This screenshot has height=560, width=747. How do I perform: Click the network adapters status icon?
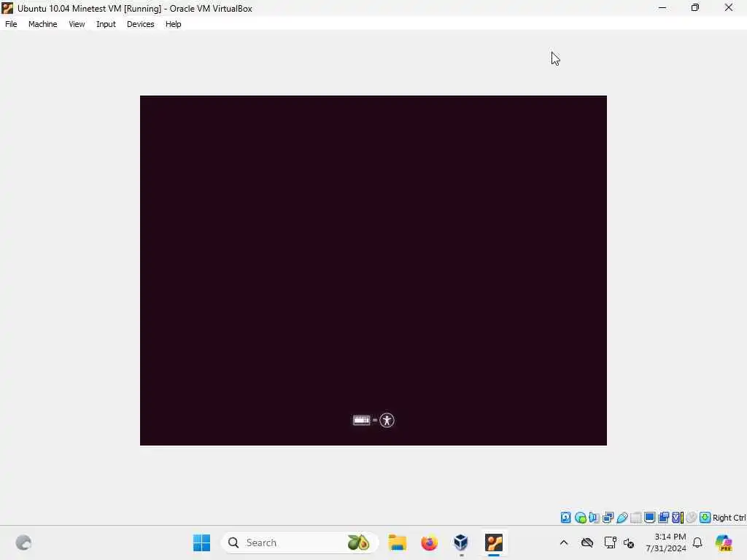tap(608, 517)
